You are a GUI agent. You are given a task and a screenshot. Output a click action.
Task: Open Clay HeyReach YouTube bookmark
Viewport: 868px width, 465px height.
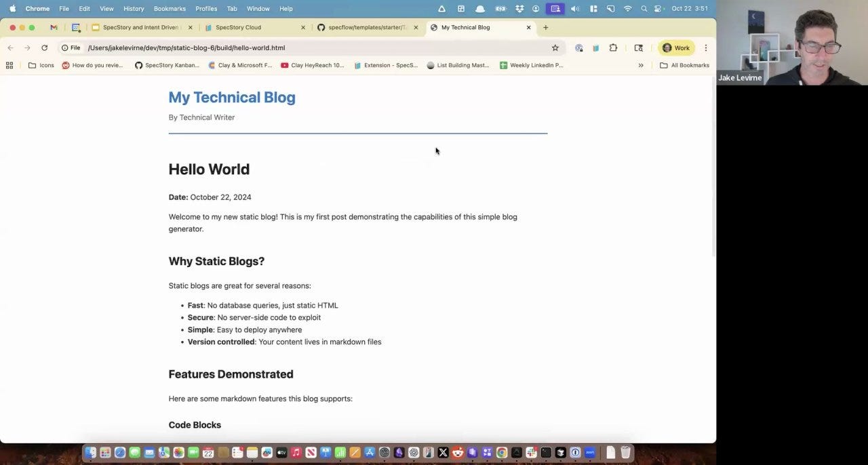click(313, 65)
